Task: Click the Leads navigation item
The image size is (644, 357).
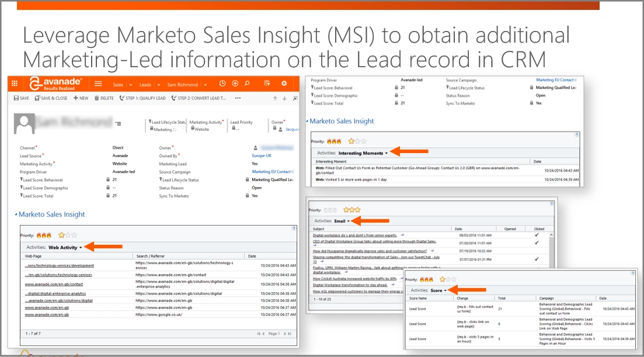Action: tap(145, 85)
